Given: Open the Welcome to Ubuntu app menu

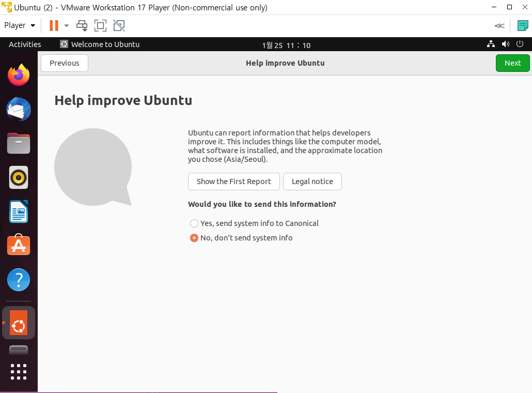Looking at the screenshot, I should 100,44.
